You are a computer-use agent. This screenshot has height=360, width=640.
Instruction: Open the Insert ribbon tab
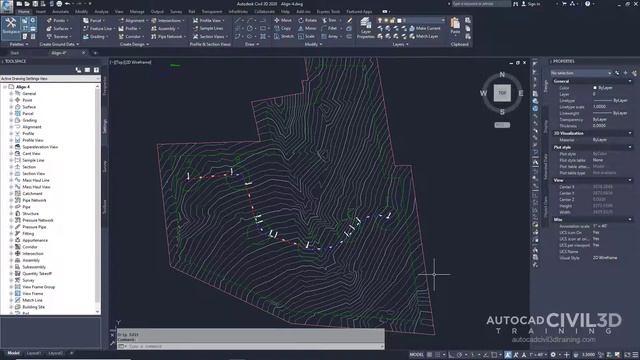[41, 12]
